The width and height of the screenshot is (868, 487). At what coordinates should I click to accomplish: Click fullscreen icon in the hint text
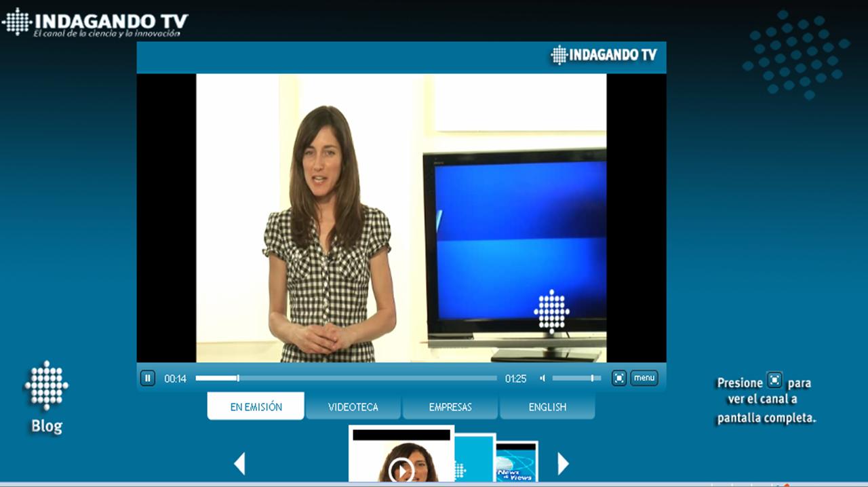tap(774, 381)
